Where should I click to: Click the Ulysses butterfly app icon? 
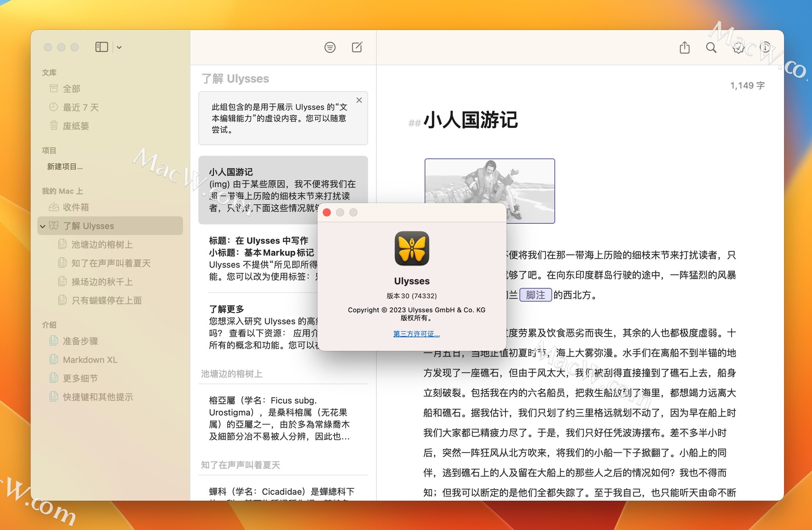pos(412,248)
